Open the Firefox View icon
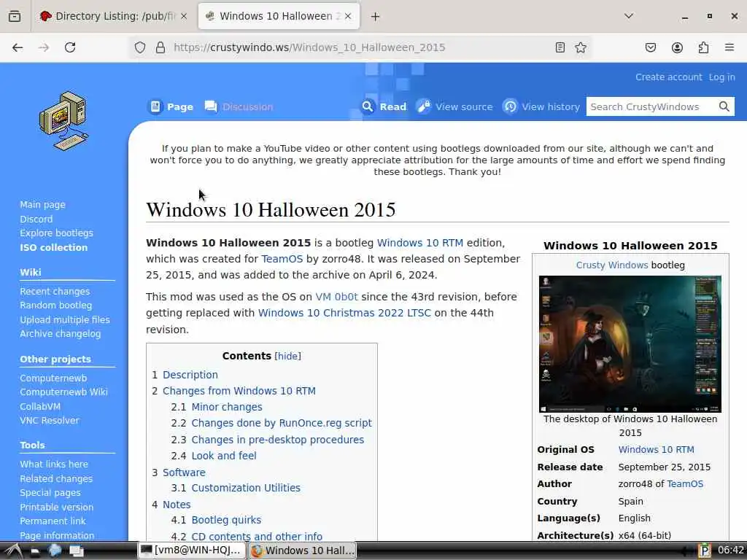 coord(15,16)
